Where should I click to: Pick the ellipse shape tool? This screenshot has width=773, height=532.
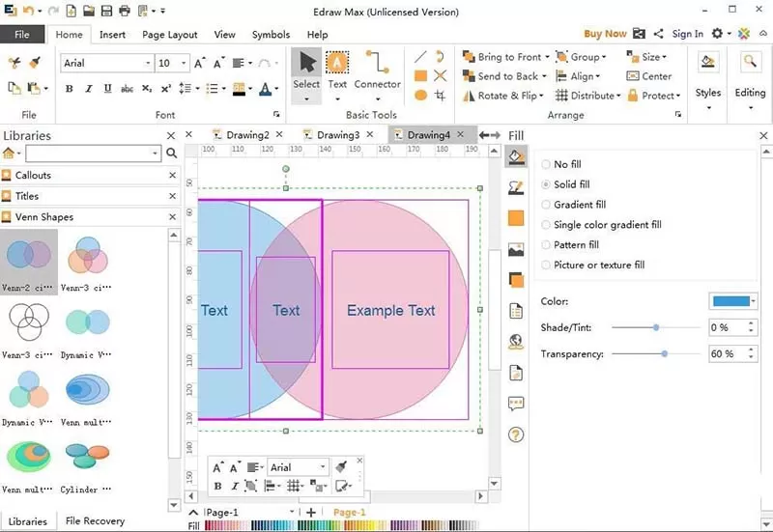(420, 95)
